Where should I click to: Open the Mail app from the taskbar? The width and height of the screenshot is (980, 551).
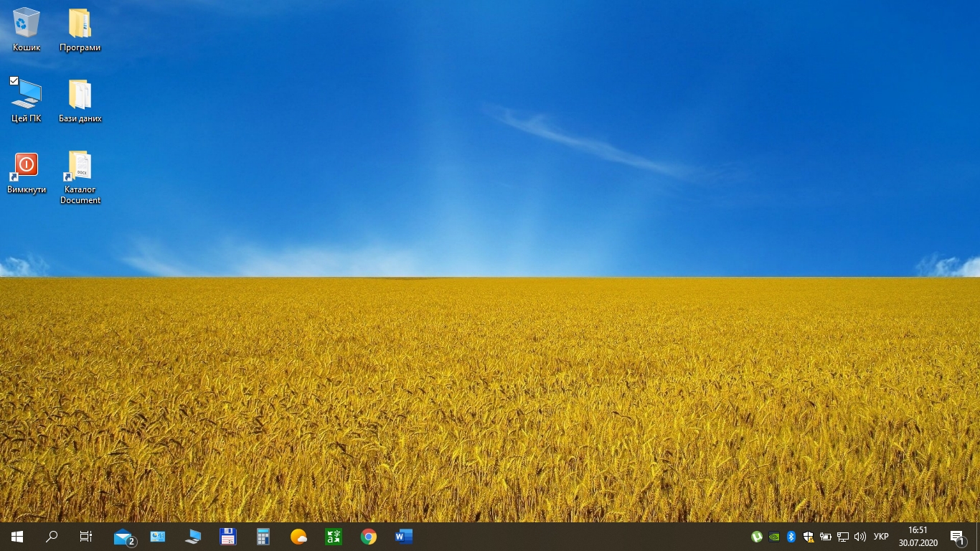point(123,537)
